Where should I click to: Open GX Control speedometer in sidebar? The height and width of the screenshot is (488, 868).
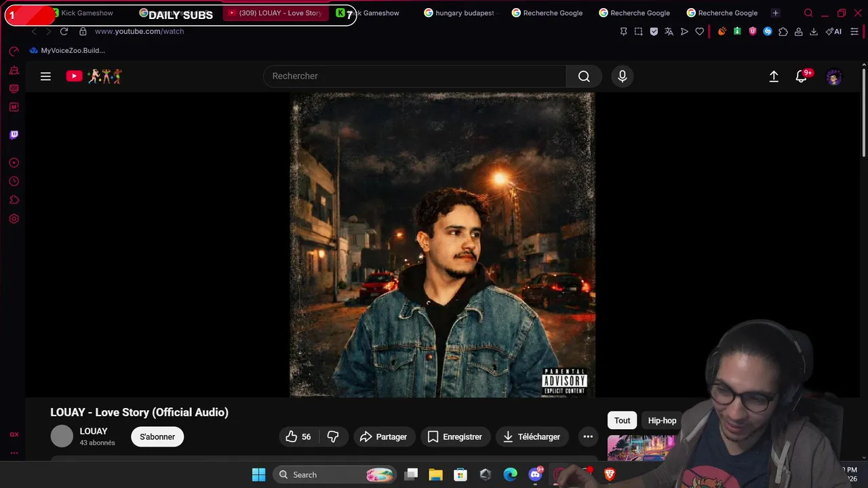[x=14, y=52]
